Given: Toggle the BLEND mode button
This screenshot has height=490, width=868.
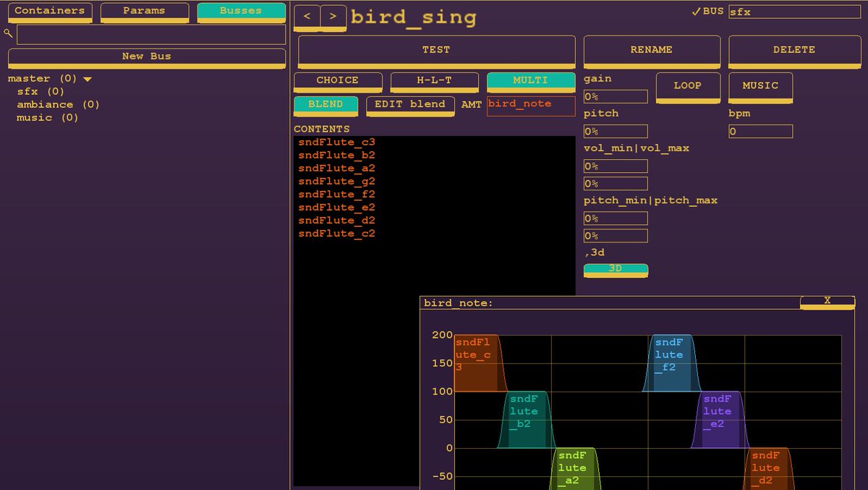Looking at the screenshot, I should [x=325, y=106].
